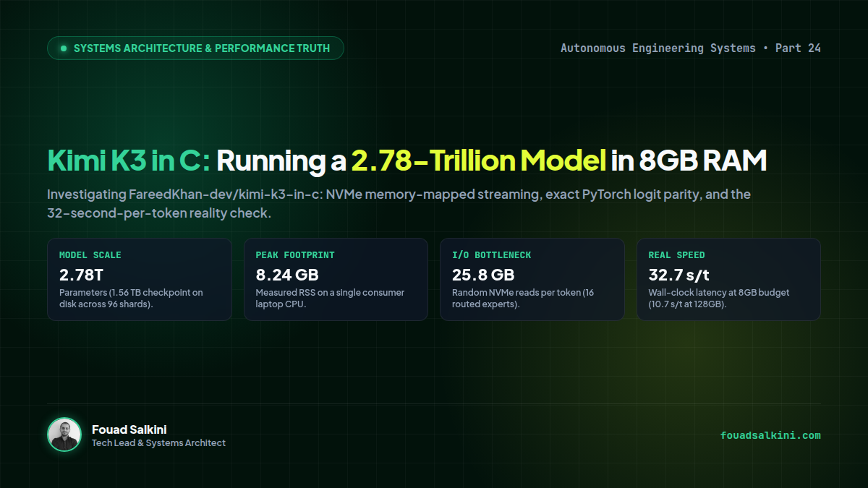Click the green dot in the top badge
The width and height of the screenshot is (868, 488).
point(64,48)
